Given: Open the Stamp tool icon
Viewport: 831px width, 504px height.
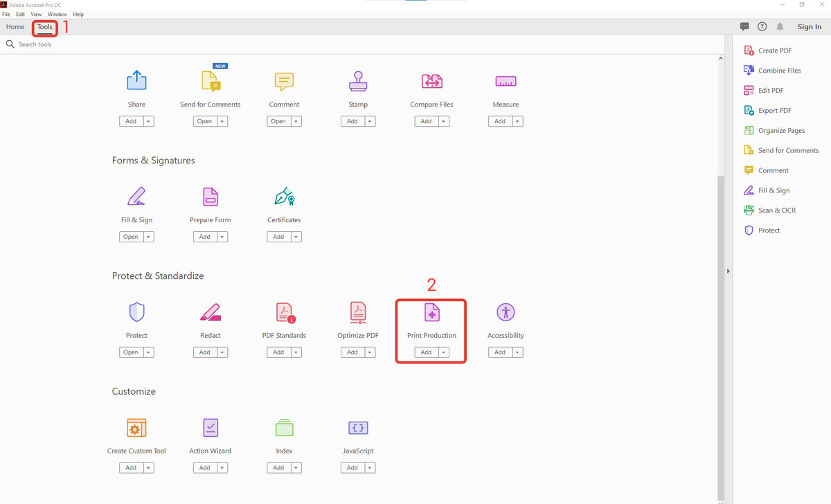Looking at the screenshot, I should 358,81.
